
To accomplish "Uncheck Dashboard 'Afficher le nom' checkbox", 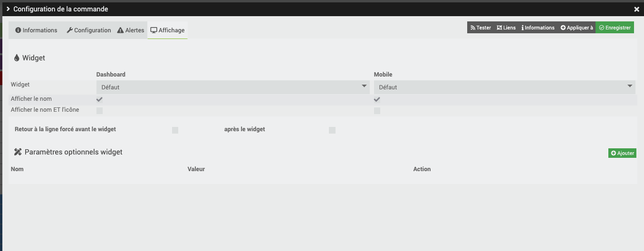I will click(99, 99).
